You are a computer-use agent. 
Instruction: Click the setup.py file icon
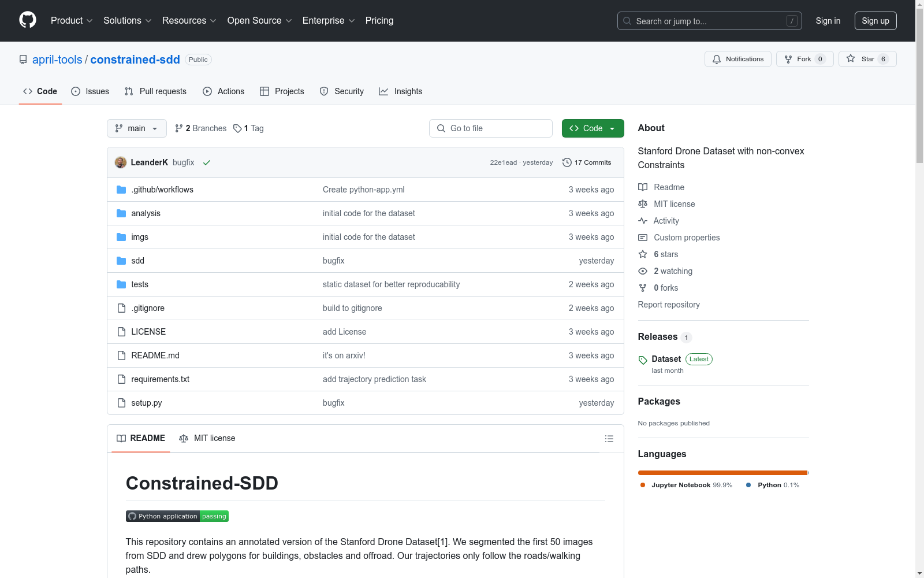[121, 403]
